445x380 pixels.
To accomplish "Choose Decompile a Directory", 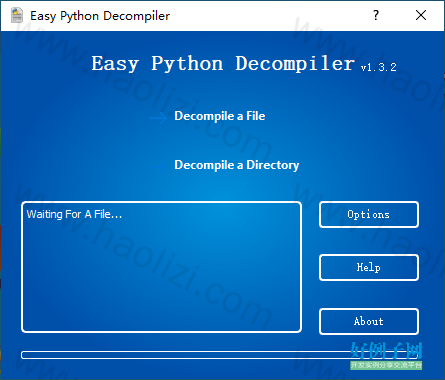I will pos(237,165).
